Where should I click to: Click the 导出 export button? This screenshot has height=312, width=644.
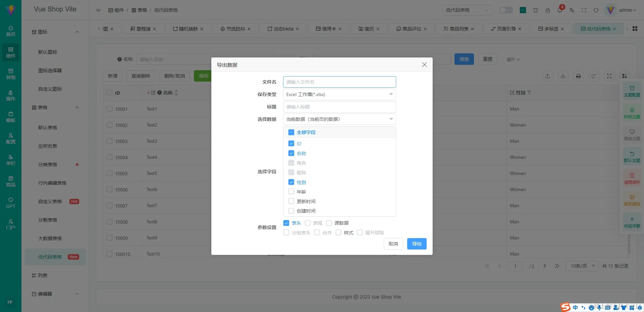[417, 243]
